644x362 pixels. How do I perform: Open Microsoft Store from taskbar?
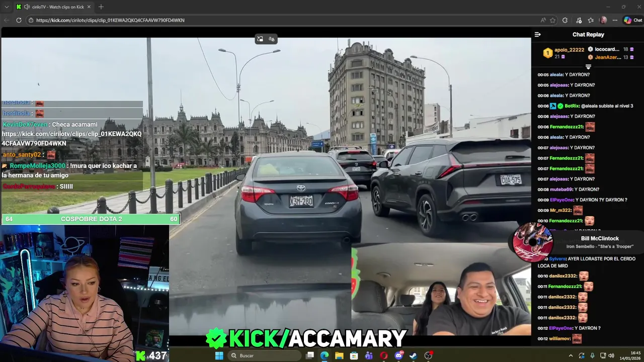354,355
